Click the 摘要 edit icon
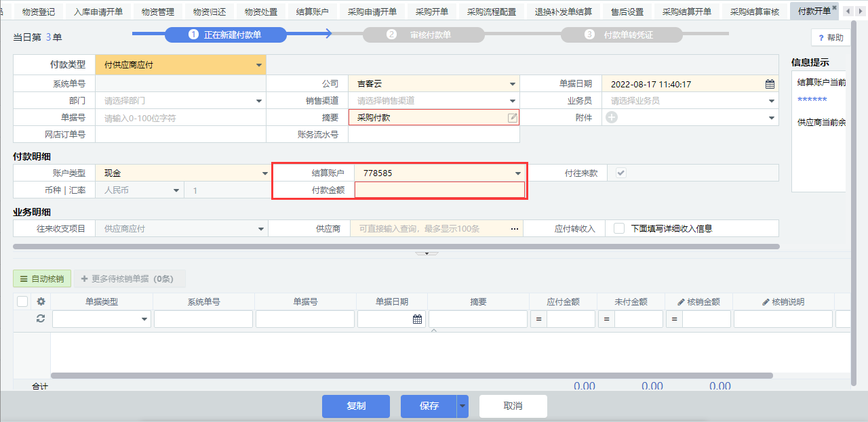 [x=513, y=118]
